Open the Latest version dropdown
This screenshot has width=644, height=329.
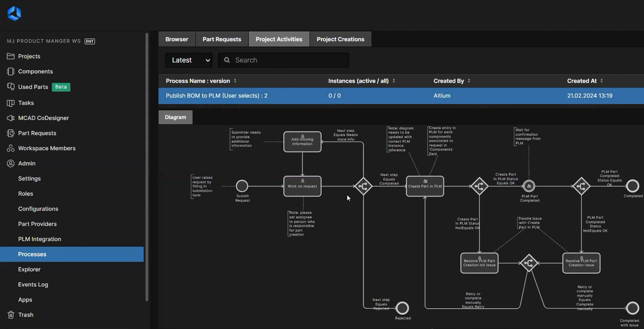pyautogui.click(x=189, y=60)
